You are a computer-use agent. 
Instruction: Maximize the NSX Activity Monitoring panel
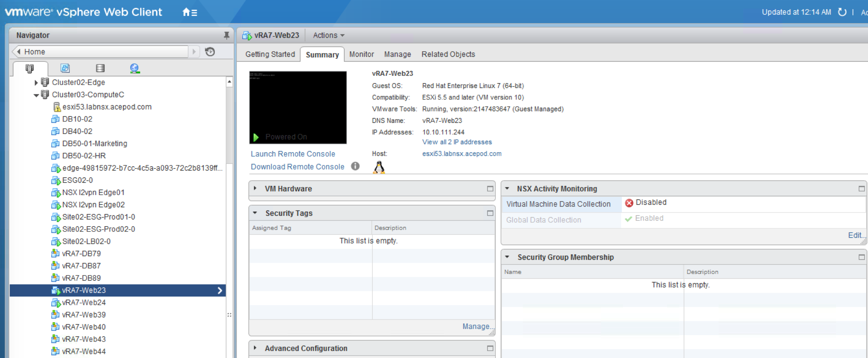click(x=861, y=189)
